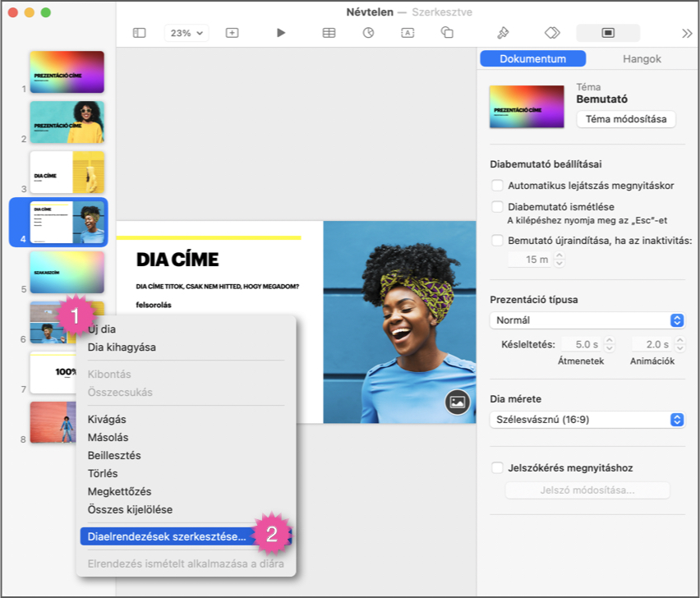Insert a chart from toolbar
Image resolution: width=700 pixels, height=598 pixels.
coord(368,33)
